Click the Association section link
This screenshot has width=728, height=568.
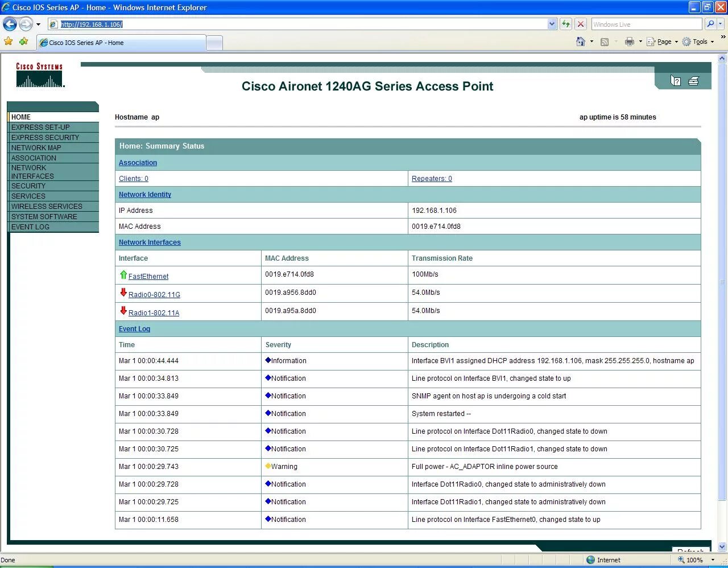click(x=138, y=163)
